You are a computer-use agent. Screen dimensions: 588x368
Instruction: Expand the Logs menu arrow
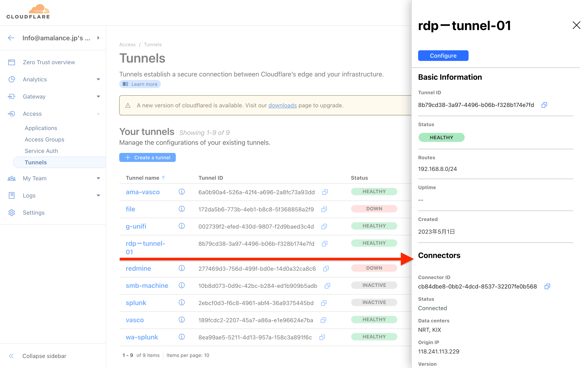coord(98,195)
